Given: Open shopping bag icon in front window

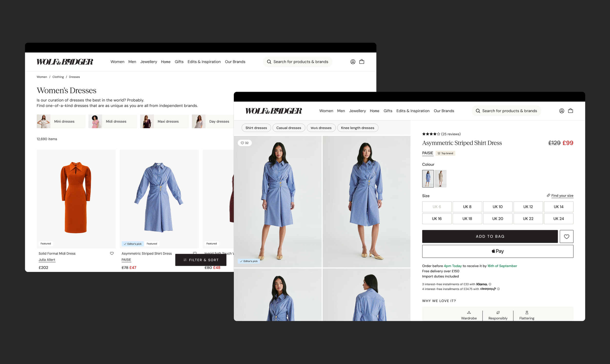Looking at the screenshot, I should (x=570, y=111).
